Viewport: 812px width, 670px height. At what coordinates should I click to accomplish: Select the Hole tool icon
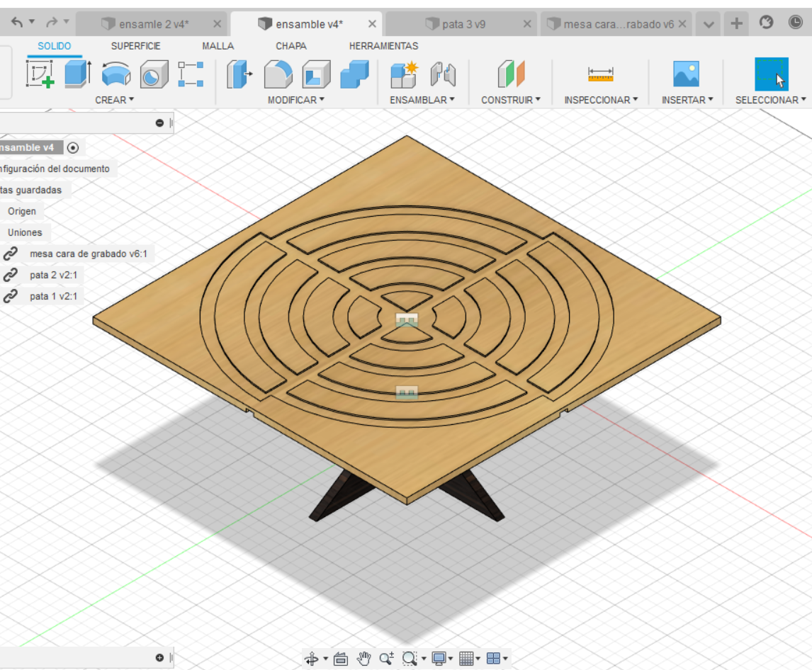154,74
